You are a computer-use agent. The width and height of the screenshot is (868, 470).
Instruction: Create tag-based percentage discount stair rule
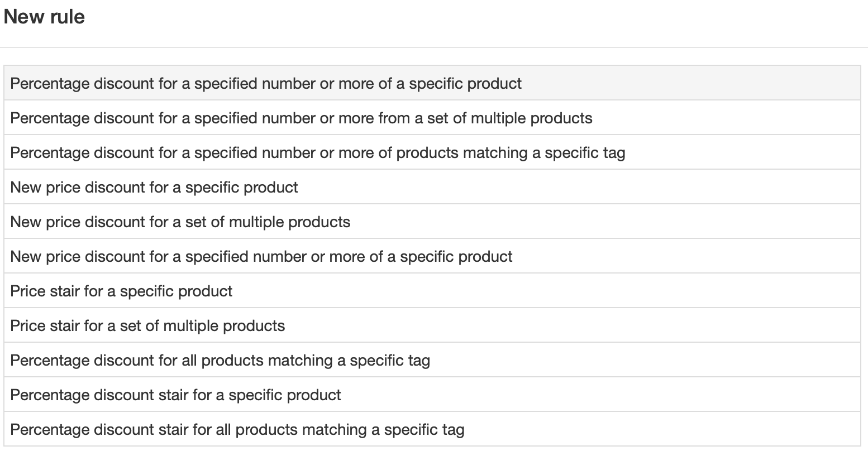(x=237, y=430)
